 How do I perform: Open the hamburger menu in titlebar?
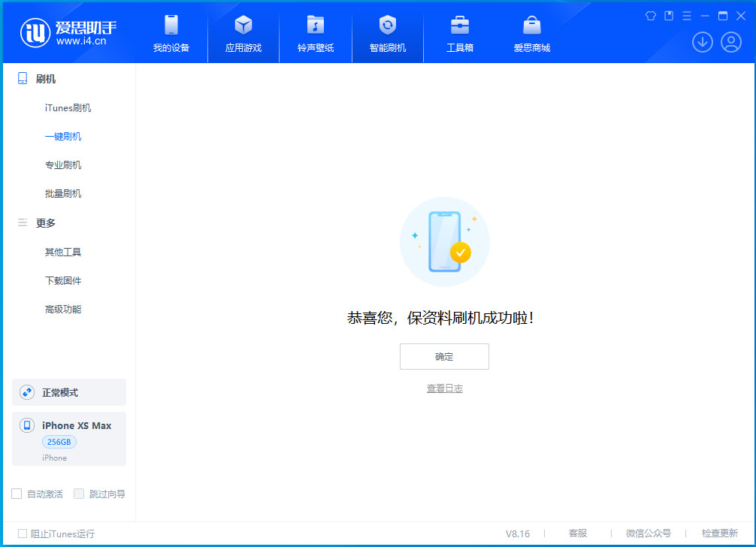point(687,15)
